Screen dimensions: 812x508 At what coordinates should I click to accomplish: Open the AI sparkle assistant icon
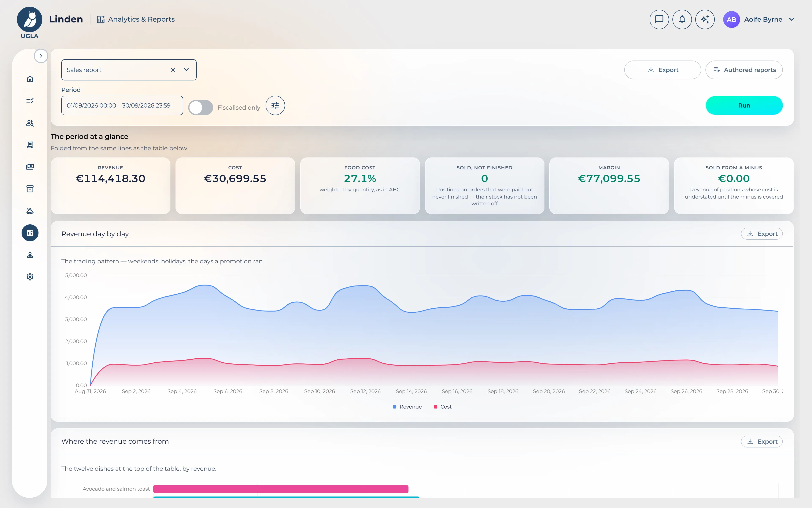coord(705,19)
